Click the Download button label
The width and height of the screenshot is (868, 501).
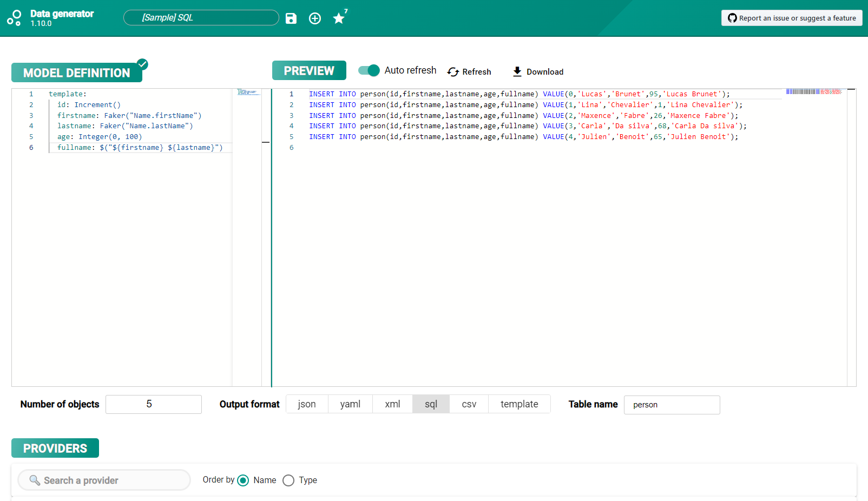click(545, 72)
